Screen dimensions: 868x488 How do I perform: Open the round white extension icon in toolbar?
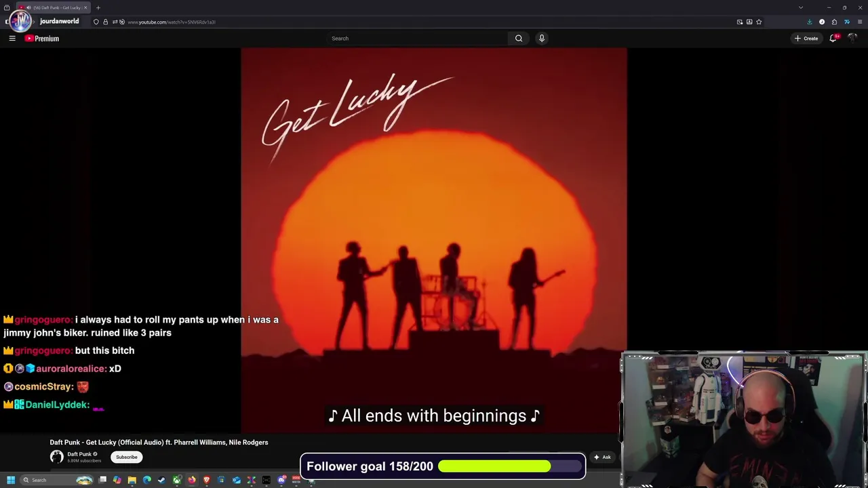coord(822,22)
